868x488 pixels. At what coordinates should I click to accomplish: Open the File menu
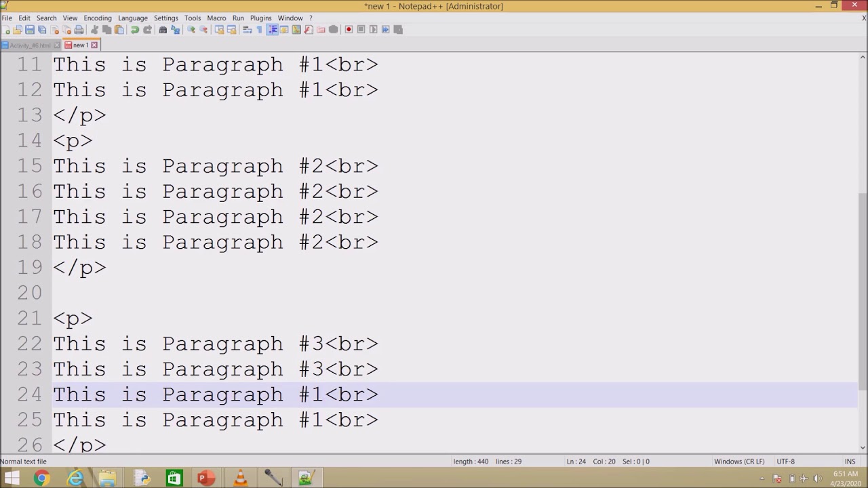point(7,18)
